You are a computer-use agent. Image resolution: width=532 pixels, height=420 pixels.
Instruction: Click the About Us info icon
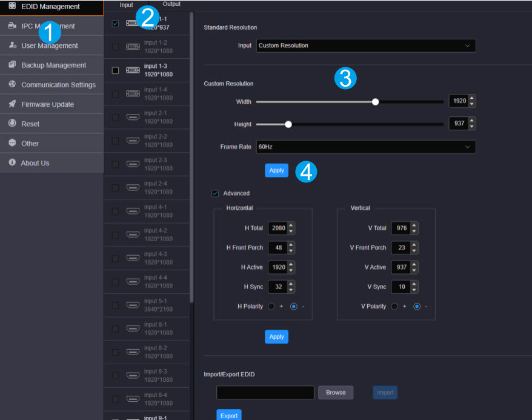pyautogui.click(x=12, y=163)
